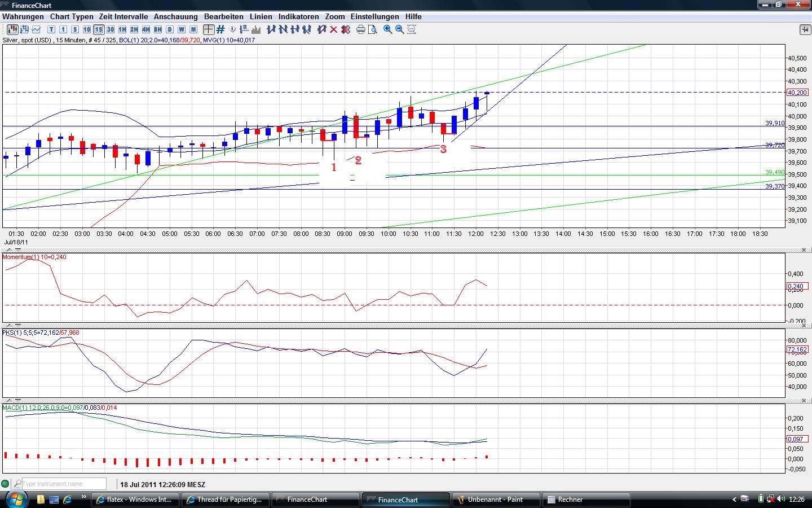Click the bold red X delete-all icon

346,29
